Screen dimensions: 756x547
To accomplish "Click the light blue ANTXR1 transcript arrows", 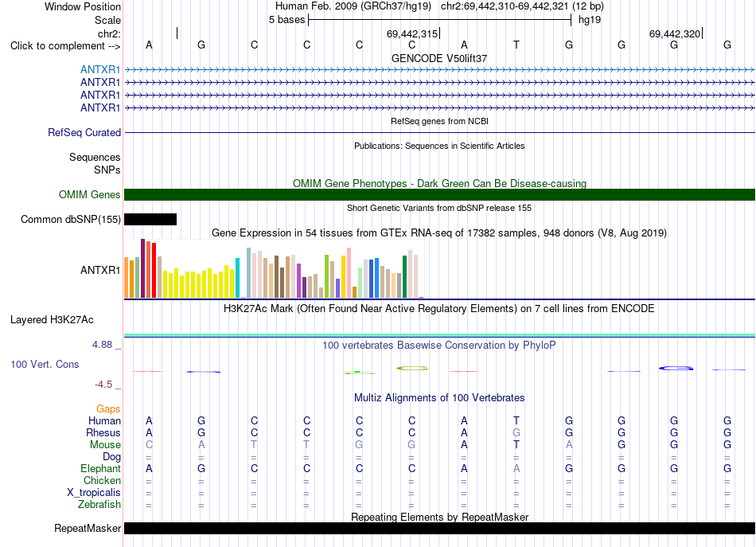I will tap(440, 70).
